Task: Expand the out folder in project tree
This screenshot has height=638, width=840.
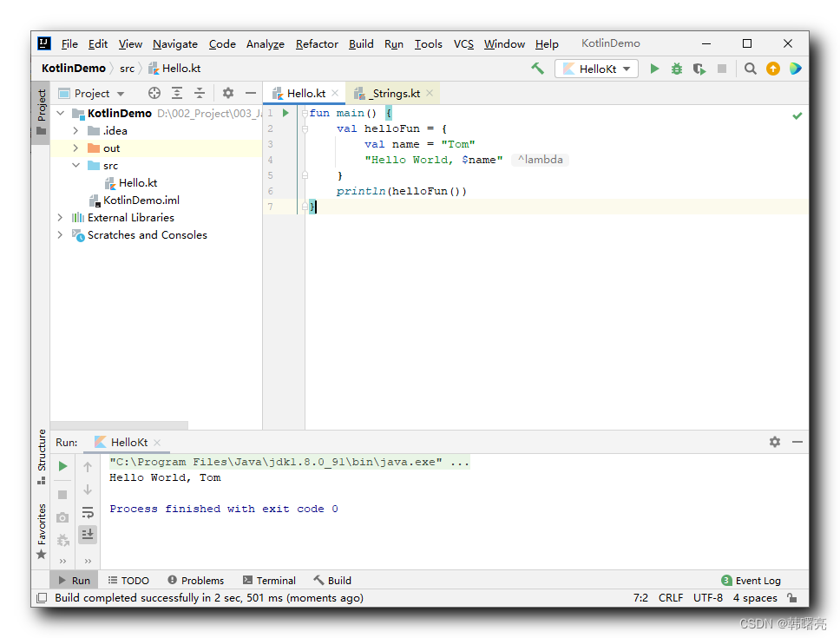Action: [75, 148]
